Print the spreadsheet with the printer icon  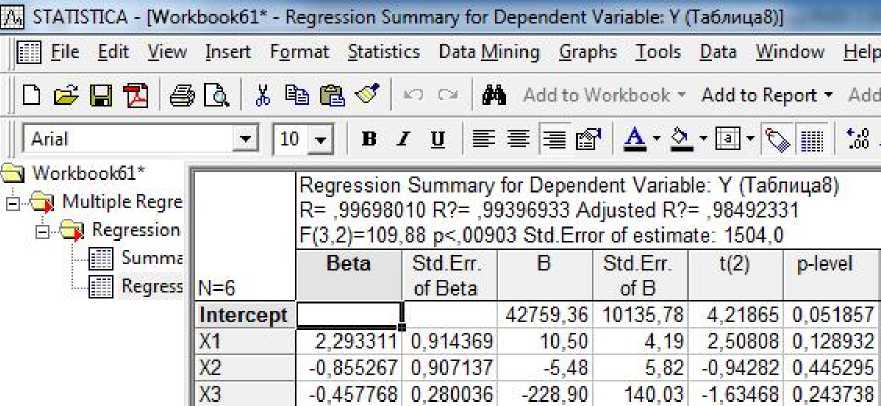pos(182,95)
